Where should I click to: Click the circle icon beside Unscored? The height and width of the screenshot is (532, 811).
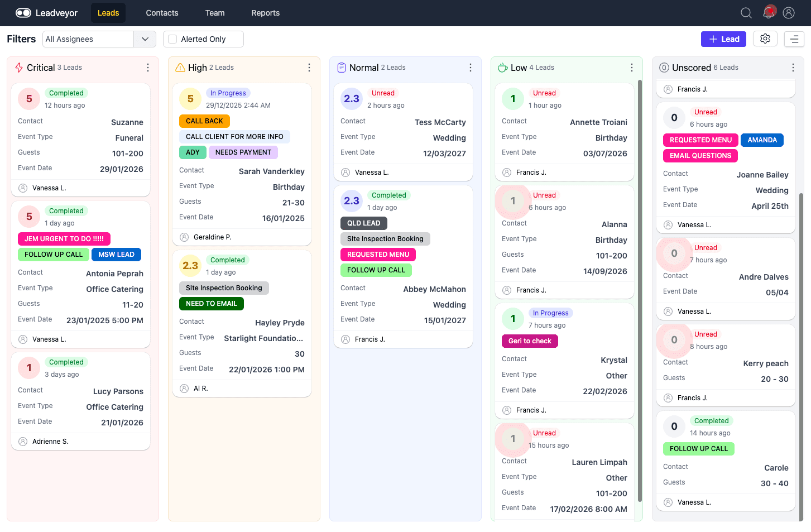pos(664,67)
